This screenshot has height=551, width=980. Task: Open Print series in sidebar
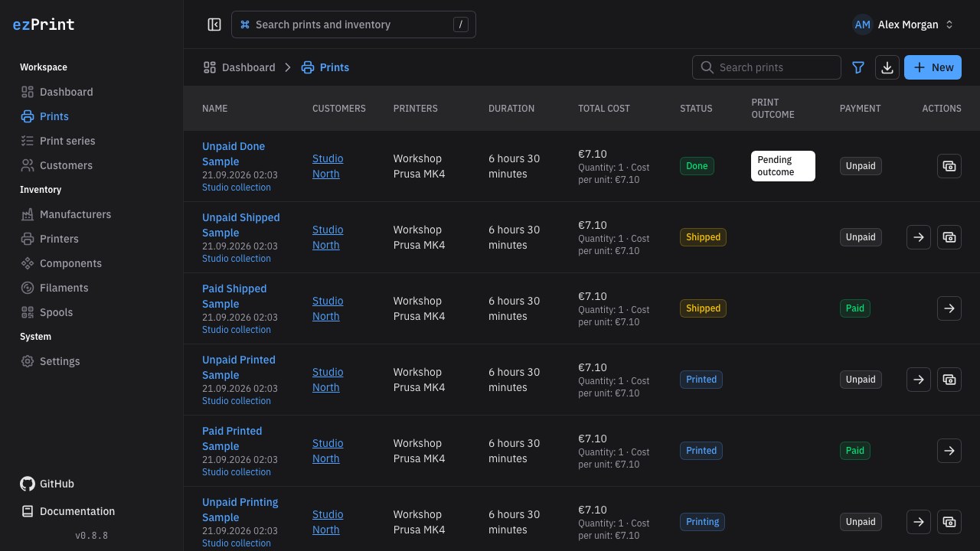[x=92, y=141]
